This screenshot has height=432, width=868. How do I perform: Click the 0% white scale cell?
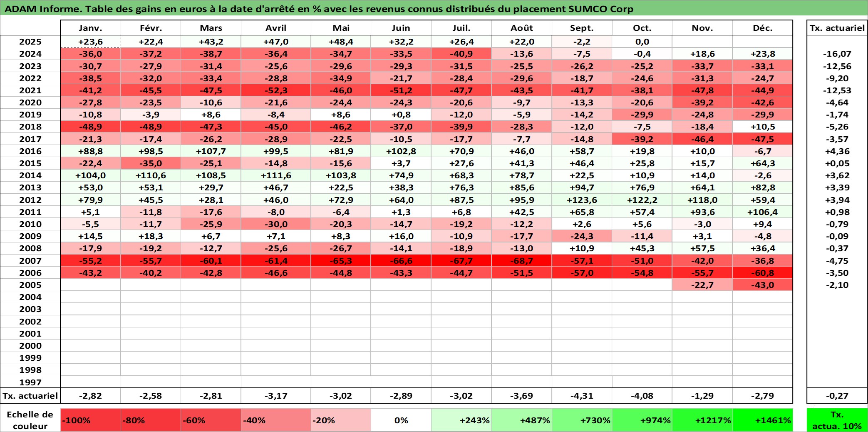pyautogui.click(x=401, y=420)
